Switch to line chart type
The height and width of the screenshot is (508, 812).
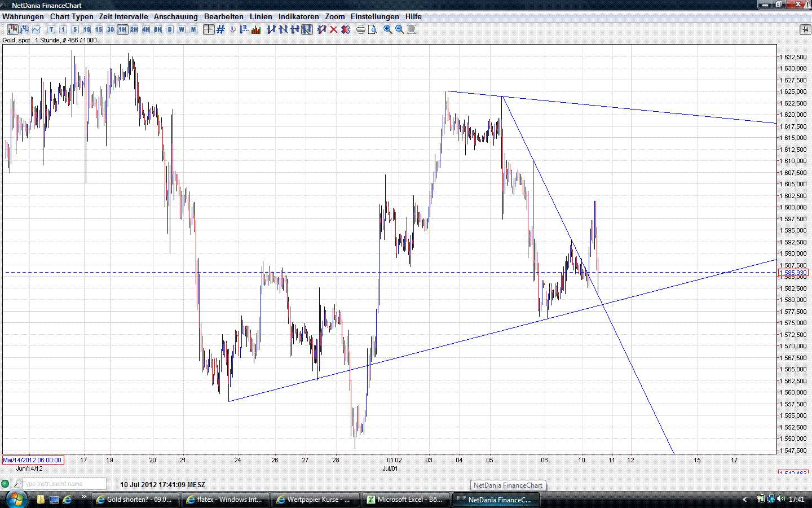click(x=36, y=29)
